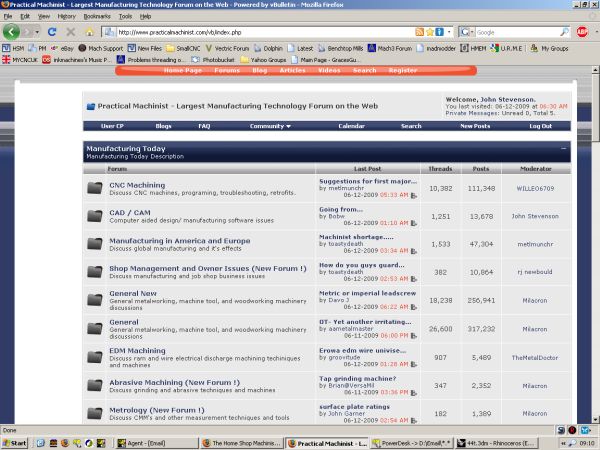Click the Stop loading X icon

pyautogui.click(x=71, y=32)
